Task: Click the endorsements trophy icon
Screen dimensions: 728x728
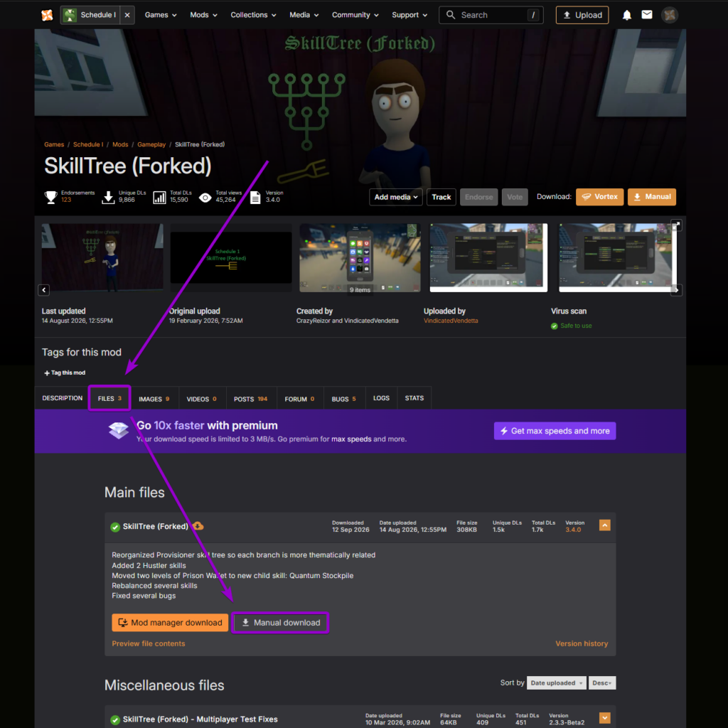Action: (50, 197)
